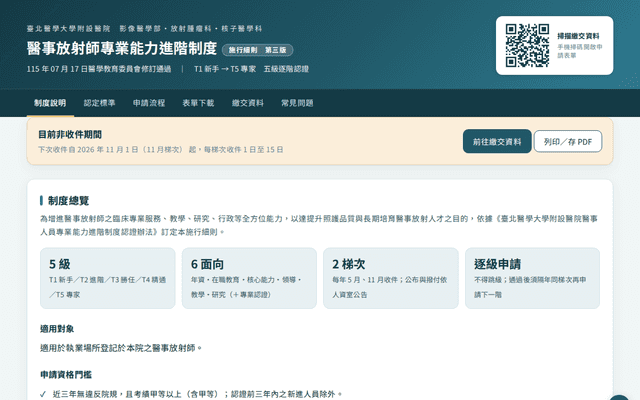Click the 適用對象 subheading

(x=57, y=329)
